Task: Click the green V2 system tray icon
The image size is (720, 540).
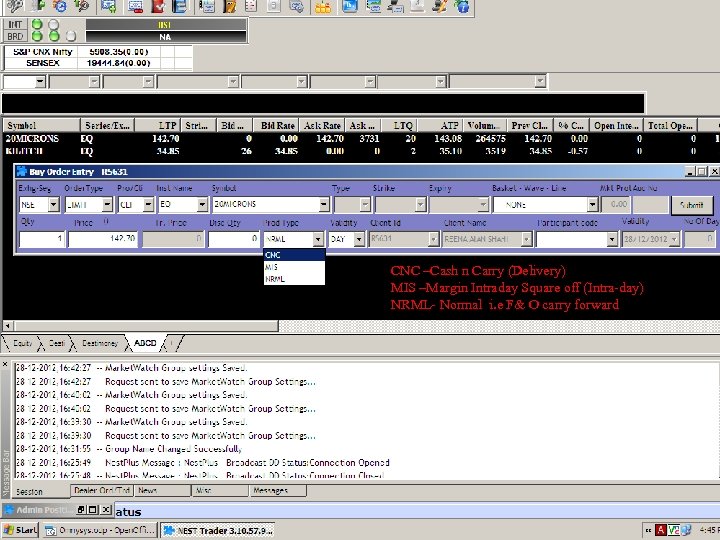Action: (674, 530)
